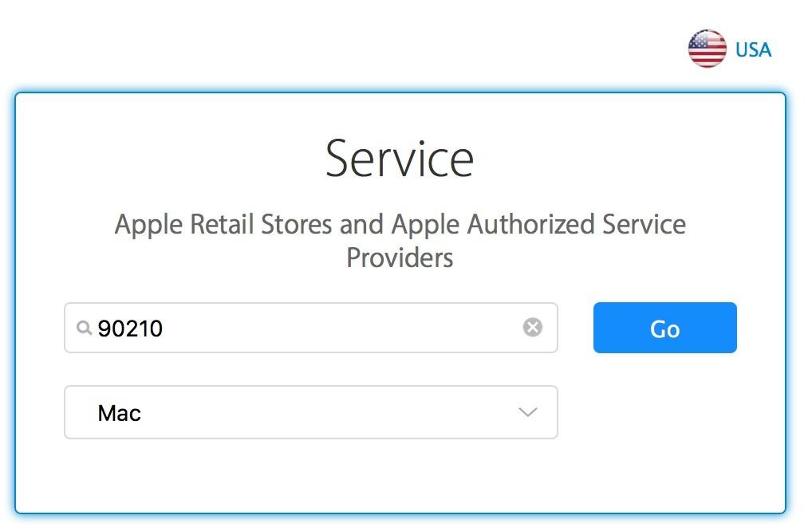Tap the flag emblem next to USA
Viewport: 812px width, 531px height.
tap(707, 48)
